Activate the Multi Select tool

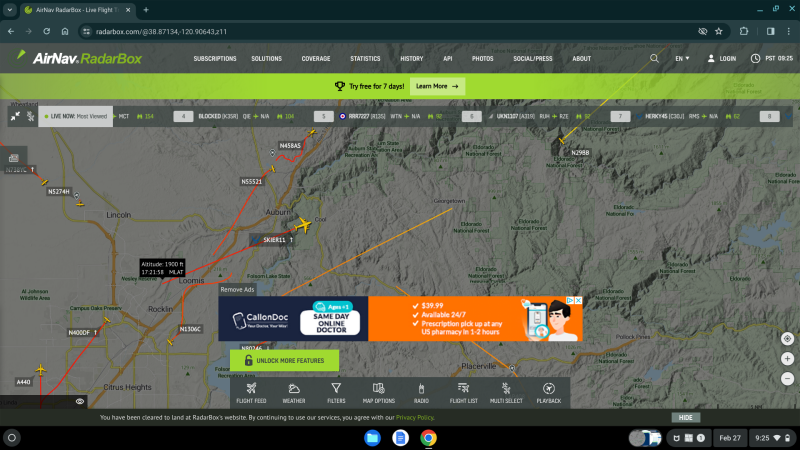[x=506, y=393]
